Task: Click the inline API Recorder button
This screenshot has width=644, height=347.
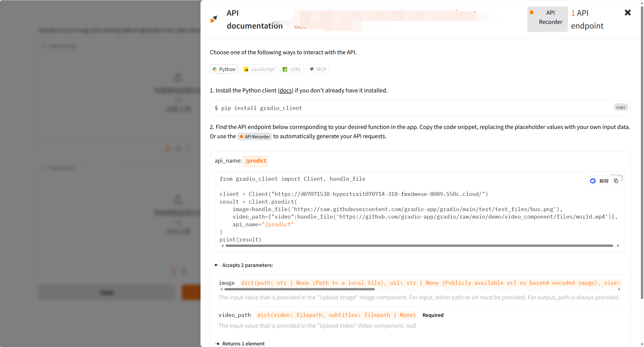Action: [255, 137]
